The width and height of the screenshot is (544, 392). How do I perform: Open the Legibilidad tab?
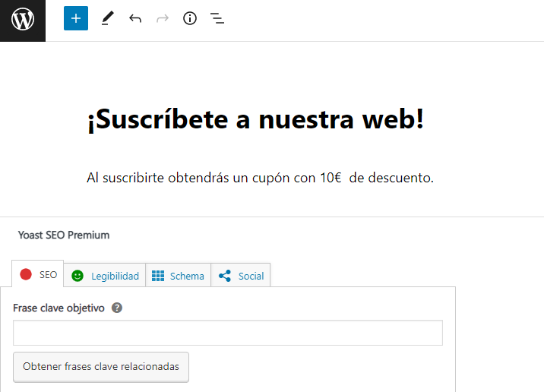point(115,277)
